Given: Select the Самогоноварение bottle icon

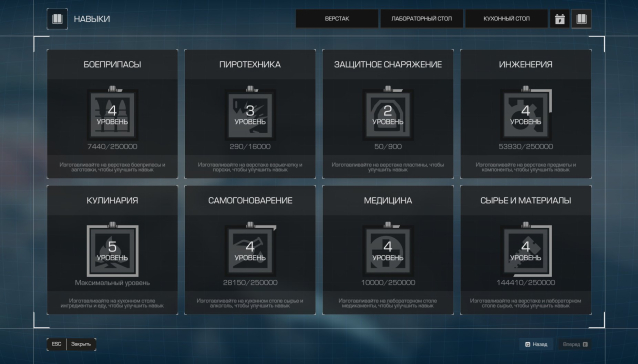Looking at the screenshot, I should [250, 251].
